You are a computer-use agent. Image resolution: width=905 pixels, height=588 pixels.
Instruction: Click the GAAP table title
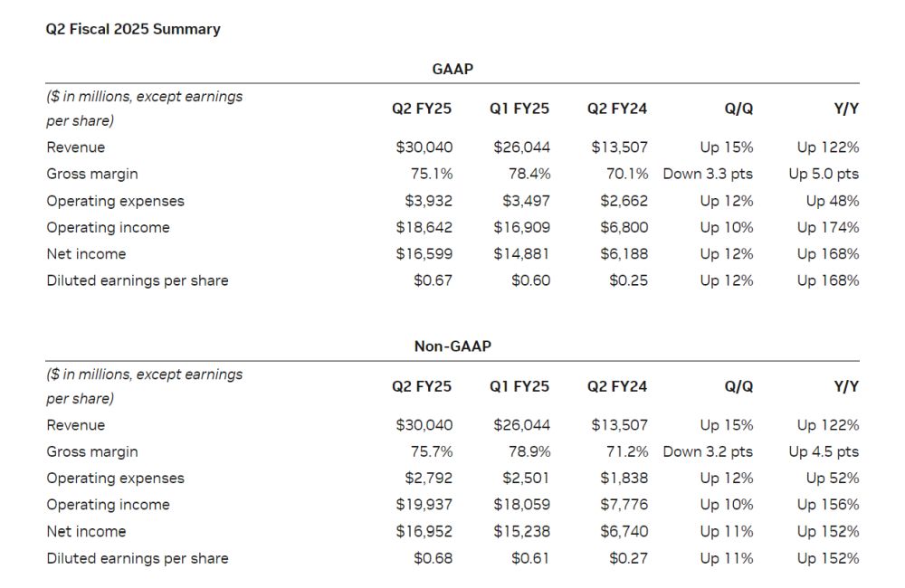(452, 69)
